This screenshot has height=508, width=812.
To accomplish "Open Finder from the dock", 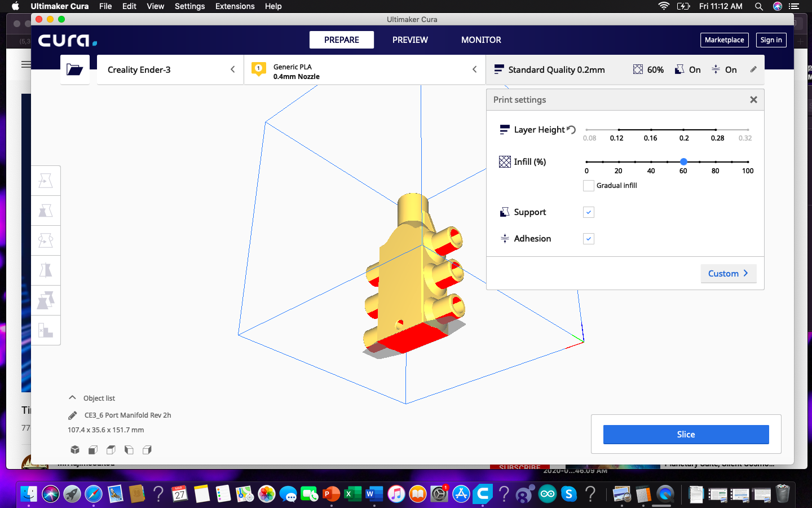I will [x=29, y=494].
